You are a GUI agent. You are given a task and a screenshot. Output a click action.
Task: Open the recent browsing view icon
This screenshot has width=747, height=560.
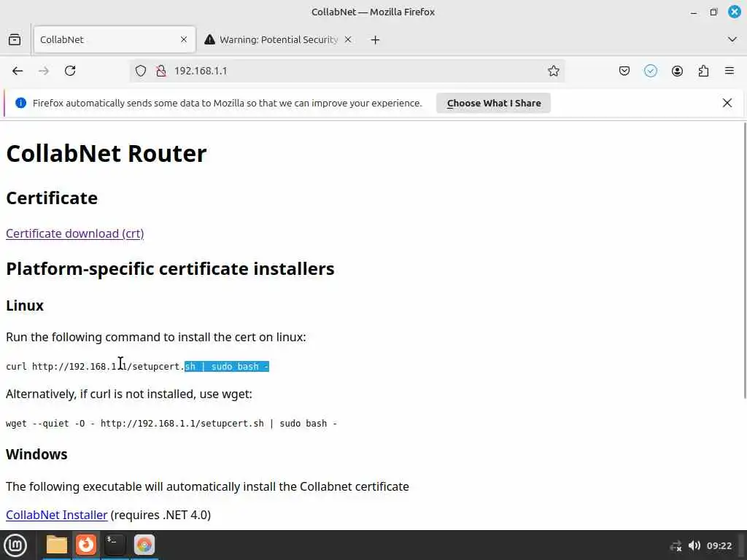coord(15,39)
